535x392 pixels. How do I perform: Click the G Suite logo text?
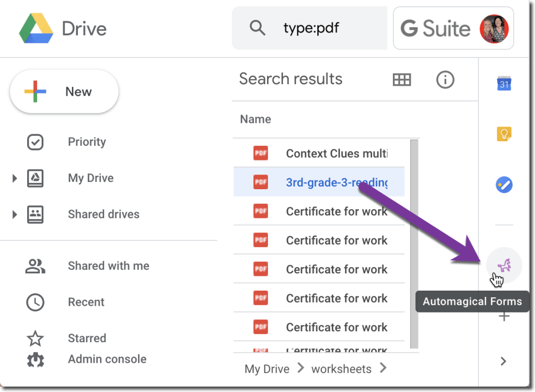435,28
